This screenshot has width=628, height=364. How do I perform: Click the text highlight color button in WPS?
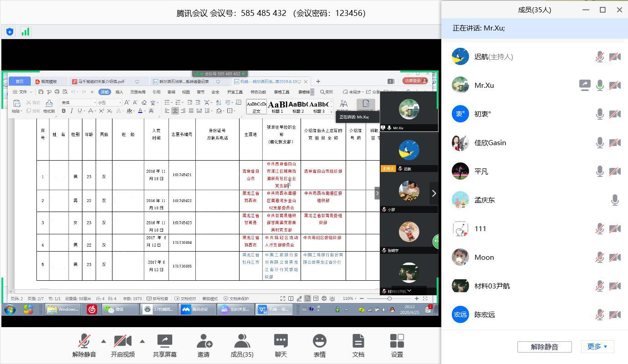(129, 111)
